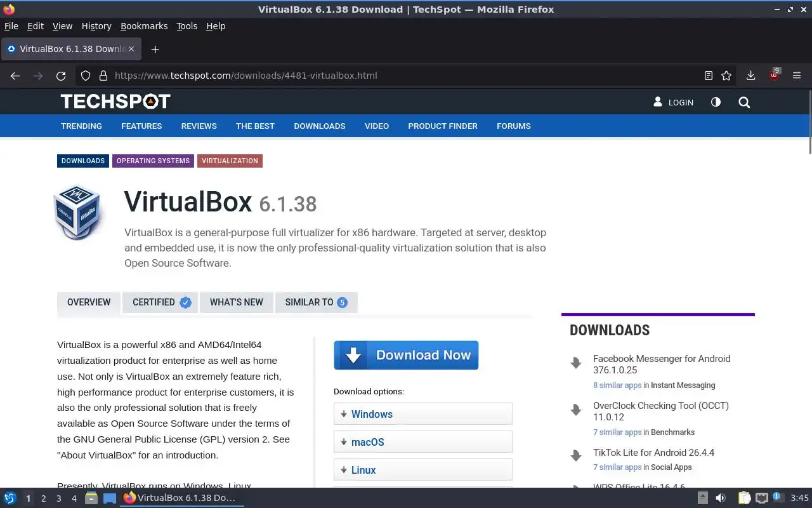This screenshot has height=508, width=812.
Task: Go to FEATURES in the nav bar
Action: point(141,126)
